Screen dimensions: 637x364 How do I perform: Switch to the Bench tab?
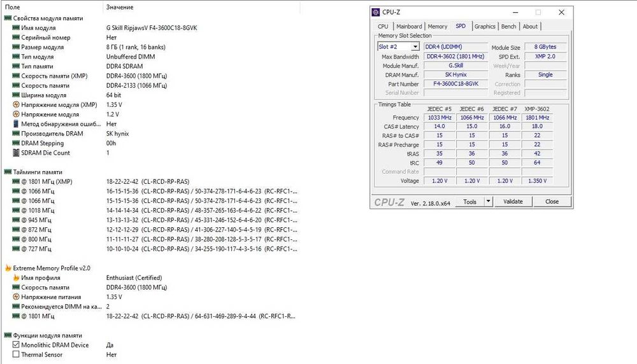coord(508,26)
